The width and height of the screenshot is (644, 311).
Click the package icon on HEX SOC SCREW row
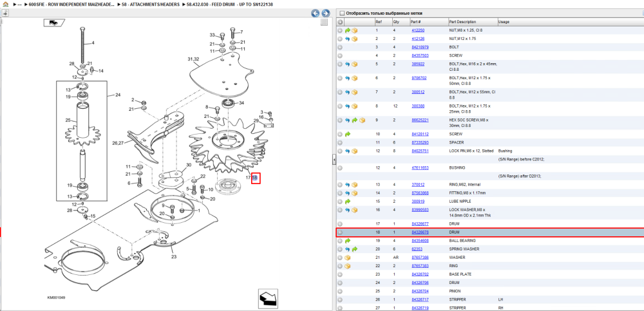click(362, 120)
